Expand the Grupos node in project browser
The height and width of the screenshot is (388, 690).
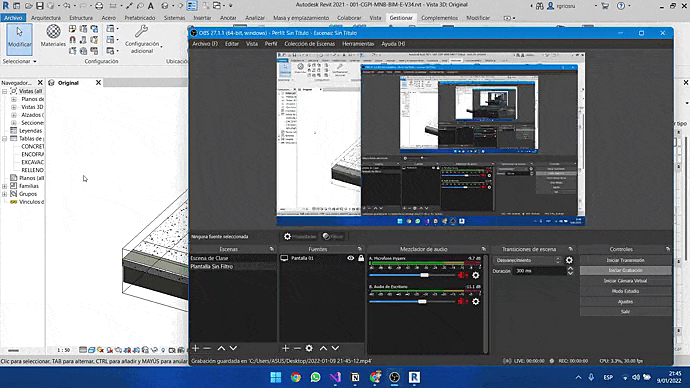5,194
